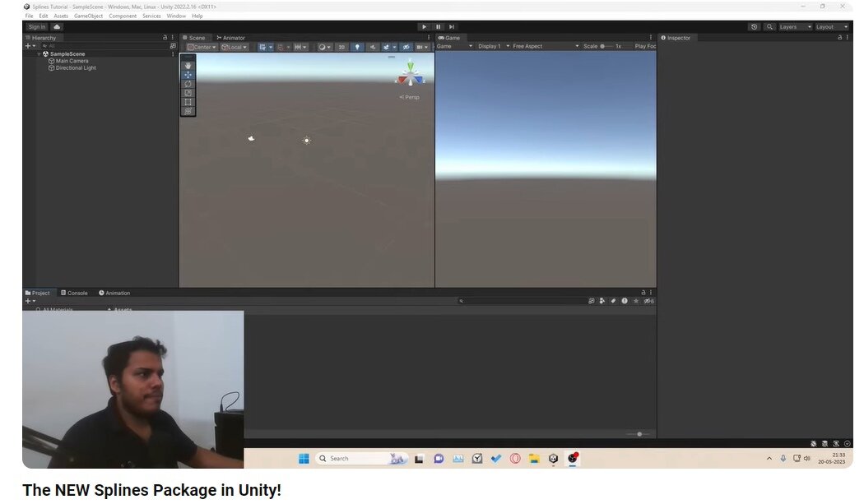The height and width of the screenshot is (504, 864).
Task: Open Layout dropdown
Action: (831, 26)
